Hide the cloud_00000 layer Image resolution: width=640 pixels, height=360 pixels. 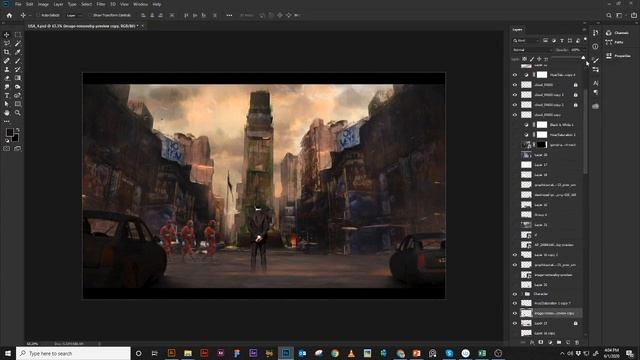(515, 85)
